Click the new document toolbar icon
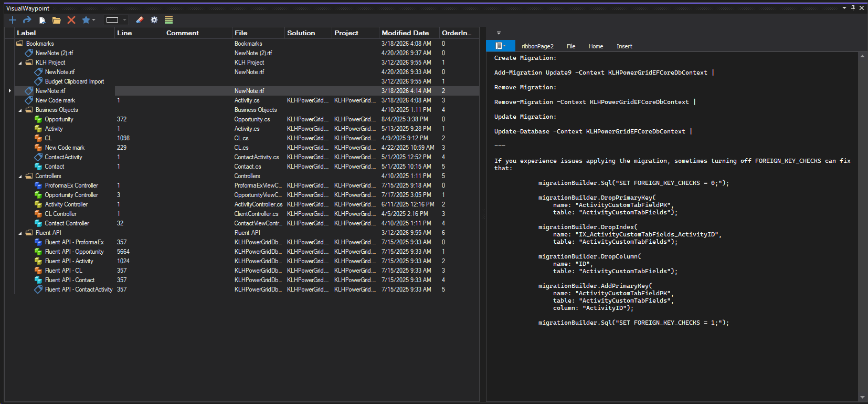The height and width of the screenshot is (404, 868). coord(42,20)
